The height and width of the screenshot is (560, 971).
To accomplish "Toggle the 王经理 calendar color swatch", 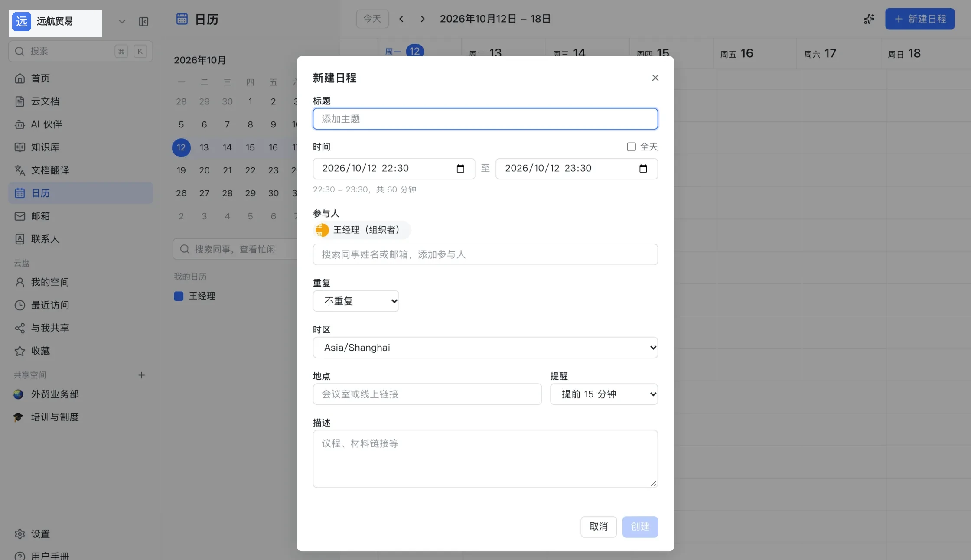I will (179, 296).
